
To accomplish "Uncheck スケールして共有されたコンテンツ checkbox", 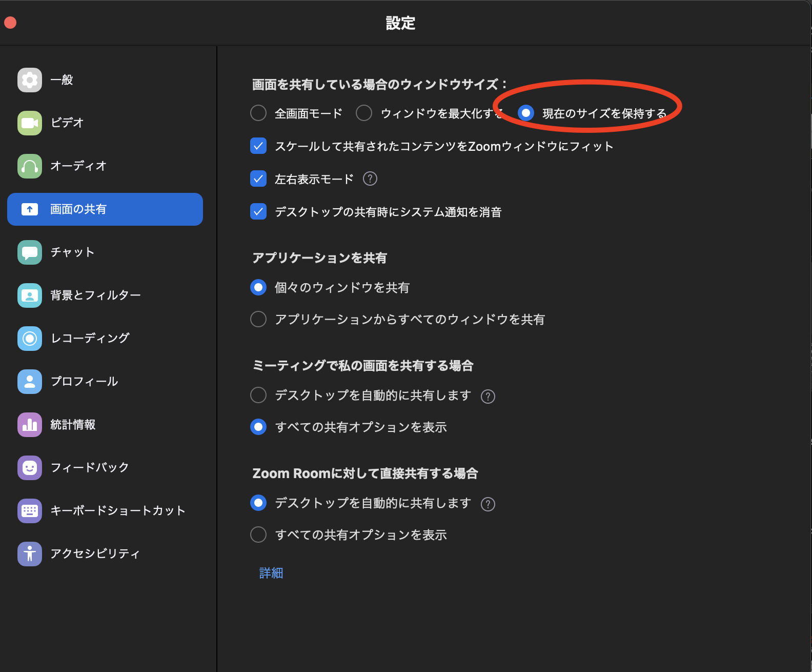I will point(258,146).
